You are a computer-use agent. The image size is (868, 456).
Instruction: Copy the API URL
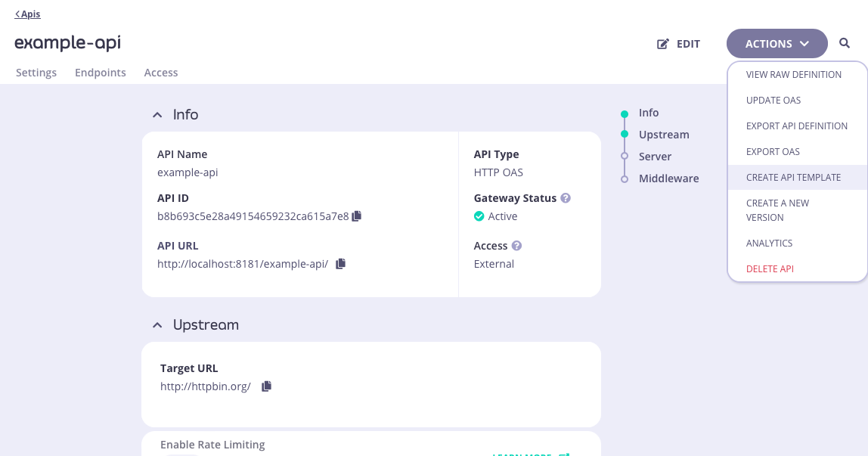pyautogui.click(x=339, y=263)
